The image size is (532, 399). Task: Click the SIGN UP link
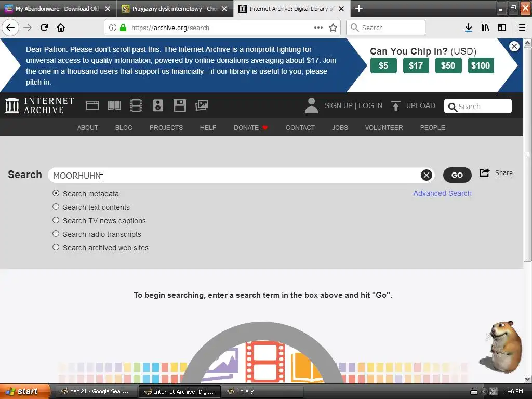(339, 105)
